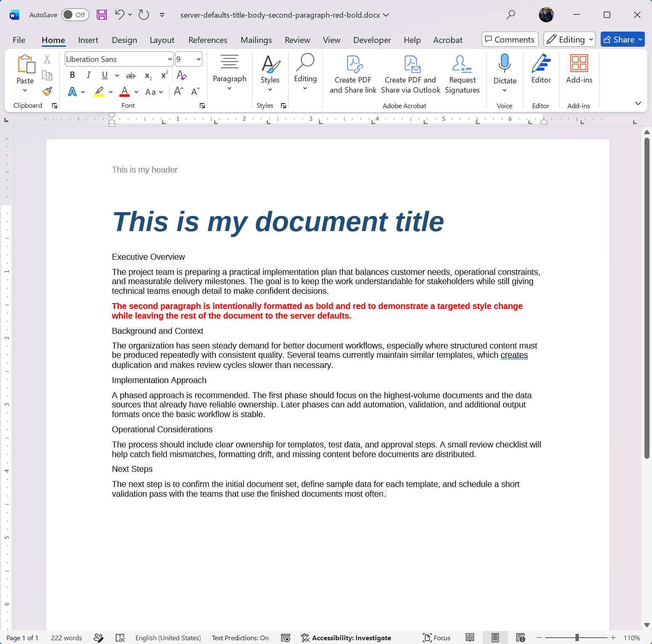Clear all formatting icon
Image resolution: width=652 pixels, height=644 pixels.
pyautogui.click(x=182, y=75)
